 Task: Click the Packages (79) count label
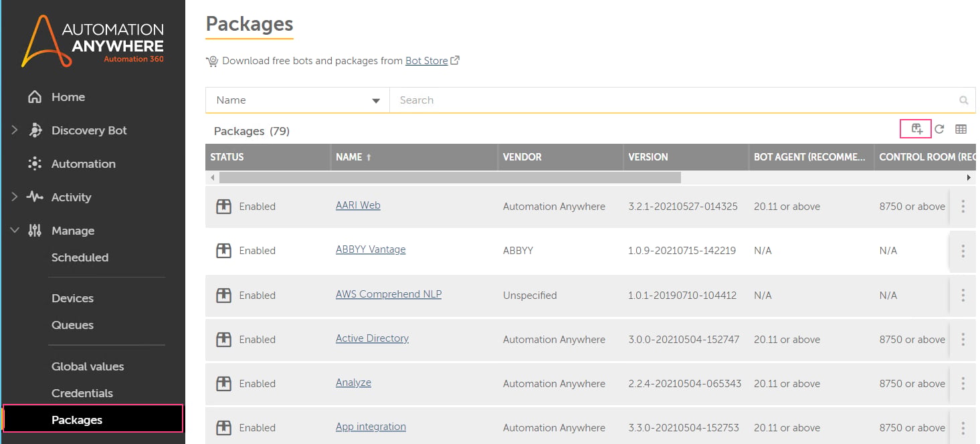252,131
